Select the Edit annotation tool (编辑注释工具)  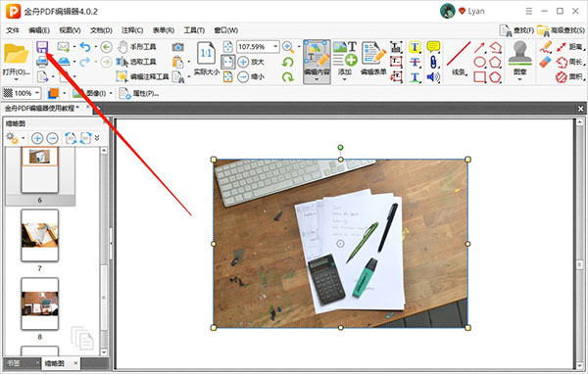pos(142,76)
